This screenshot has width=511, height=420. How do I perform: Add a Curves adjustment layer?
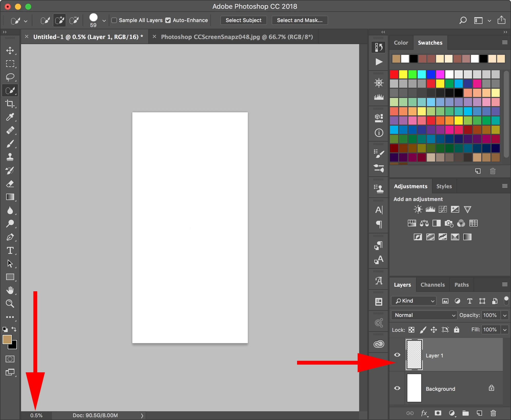point(443,209)
